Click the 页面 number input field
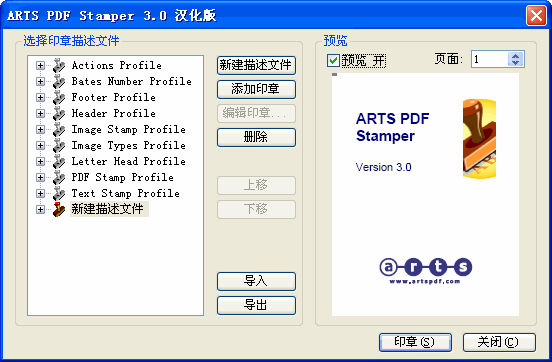Image resolution: width=552 pixels, height=362 pixels. point(490,59)
